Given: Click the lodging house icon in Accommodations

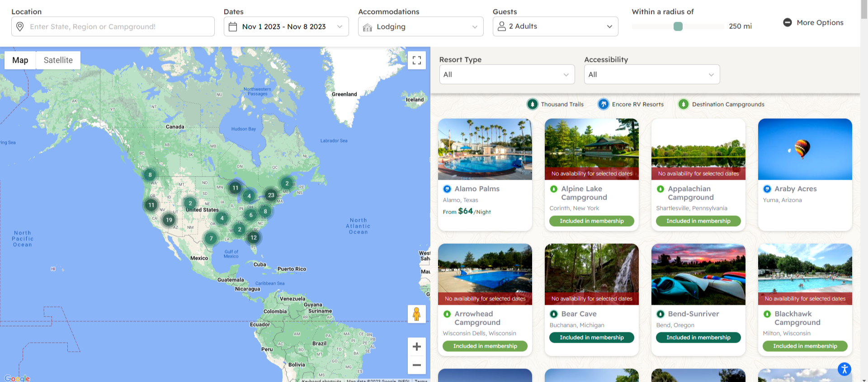Looking at the screenshot, I should coord(368,27).
